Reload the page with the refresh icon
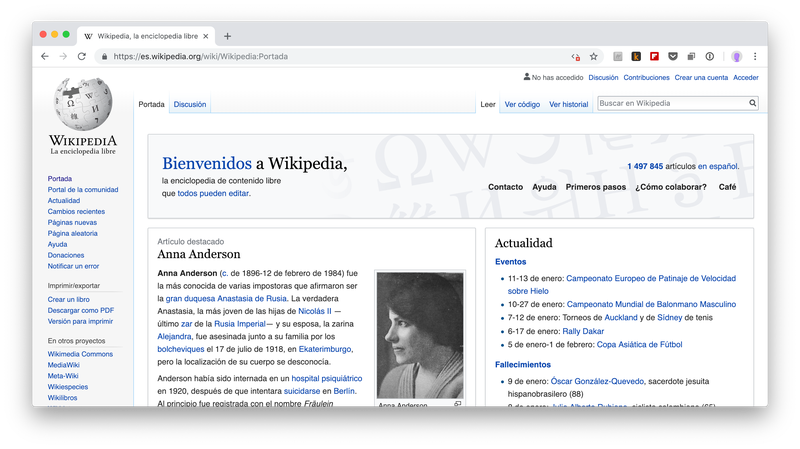The width and height of the screenshot is (800, 449). point(82,57)
